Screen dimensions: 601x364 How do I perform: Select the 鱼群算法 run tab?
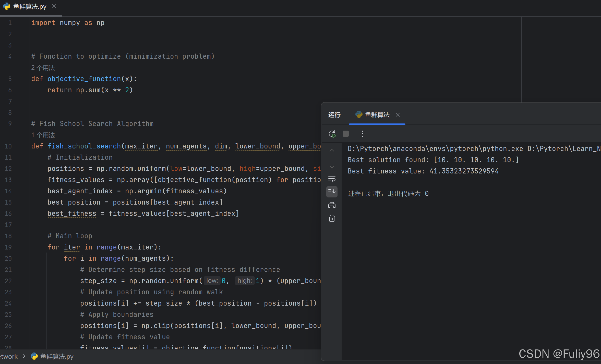(x=377, y=115)
